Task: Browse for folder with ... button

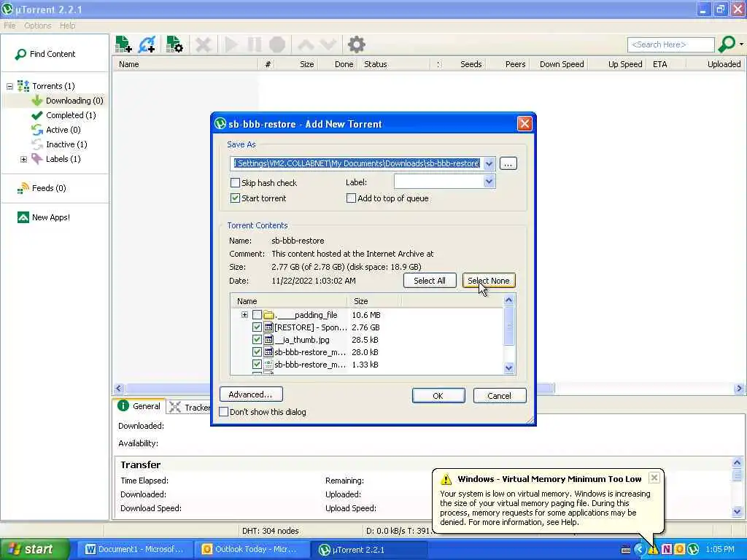Action: tap(508, 164)
